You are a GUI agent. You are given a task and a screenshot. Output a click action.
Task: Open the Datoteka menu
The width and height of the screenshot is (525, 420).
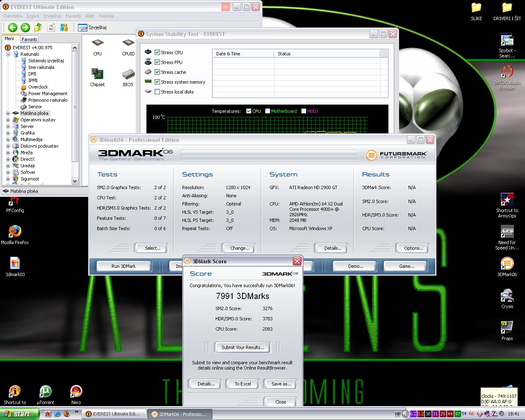pos(13,16)
